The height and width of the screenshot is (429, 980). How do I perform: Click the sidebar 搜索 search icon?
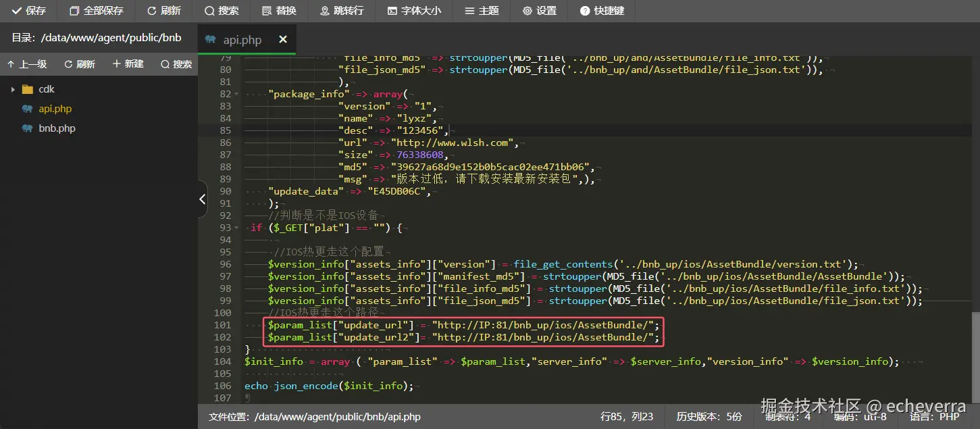point(176,64)
